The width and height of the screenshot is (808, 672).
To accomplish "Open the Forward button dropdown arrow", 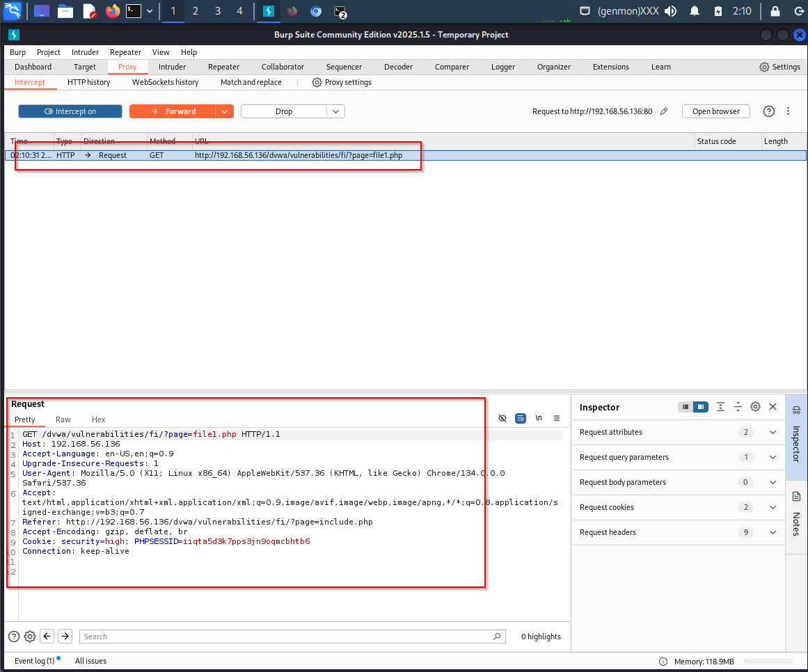I will [x=225, y=111].
